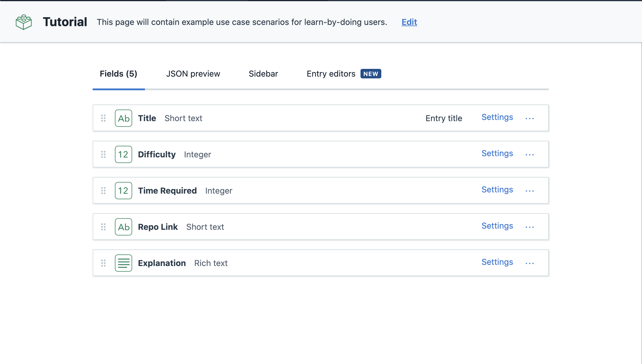Viewport: 642px width, 364px height.
Task: Open the more options menu for Repo Link
Action: coord(530,227)
